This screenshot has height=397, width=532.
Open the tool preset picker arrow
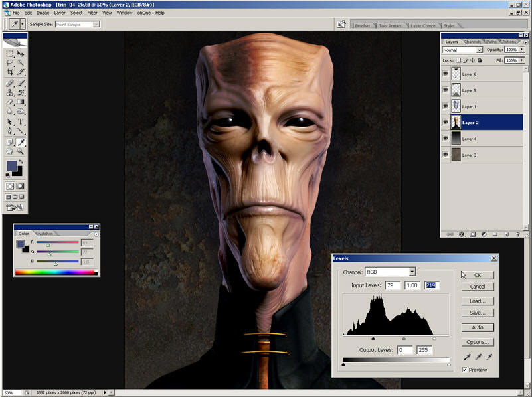(x=23, y=24)
